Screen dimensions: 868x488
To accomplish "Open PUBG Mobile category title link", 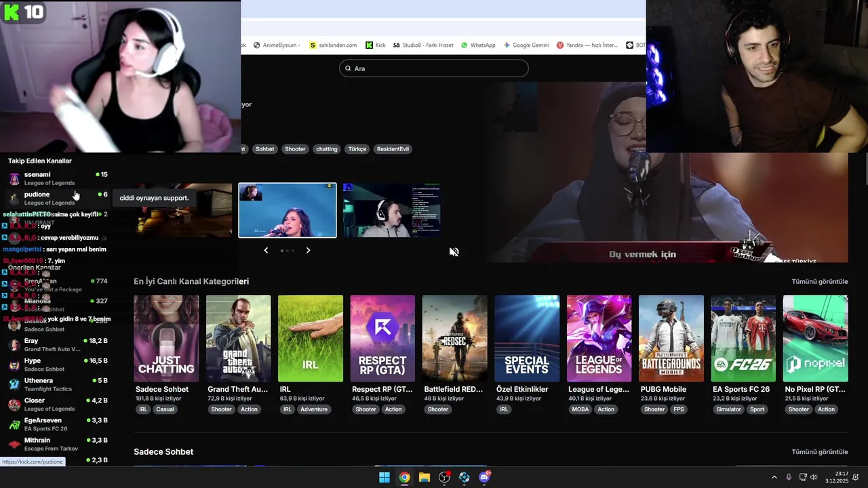I will click(x=663, y=389).
